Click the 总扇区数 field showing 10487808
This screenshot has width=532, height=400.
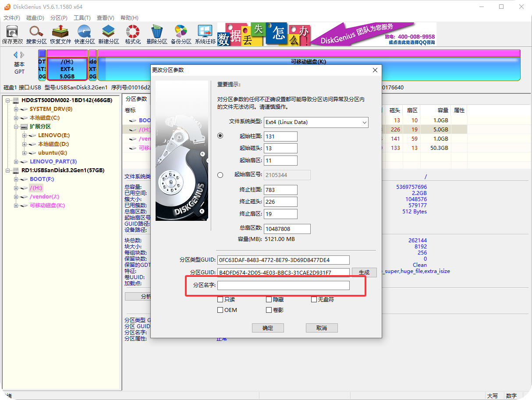[287, 229]
